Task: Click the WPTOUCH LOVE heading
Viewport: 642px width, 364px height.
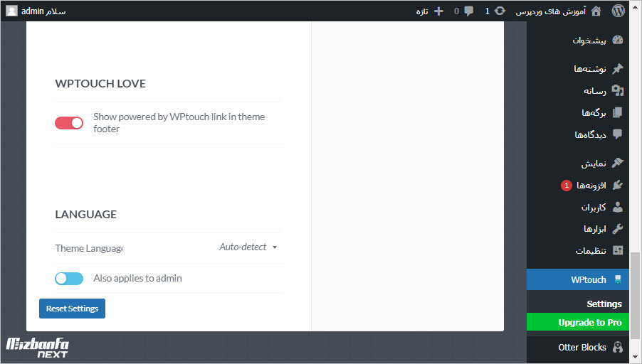Action: [100, 83]
